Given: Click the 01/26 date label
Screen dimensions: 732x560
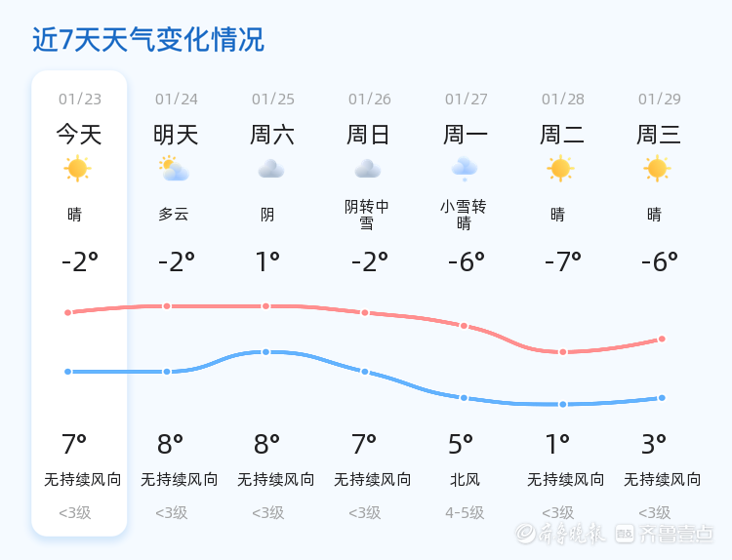Looking at the screenshot, I should [369, 100].
